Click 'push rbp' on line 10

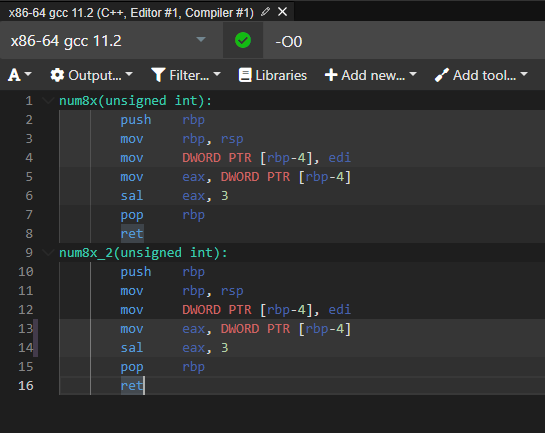click(162, 272)
